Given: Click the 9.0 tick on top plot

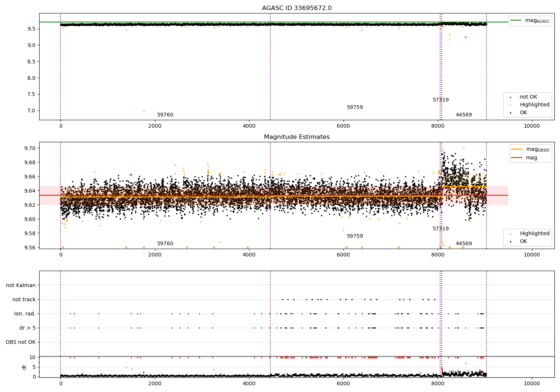Looking at the screenshot, I should [x=31, y=45].
